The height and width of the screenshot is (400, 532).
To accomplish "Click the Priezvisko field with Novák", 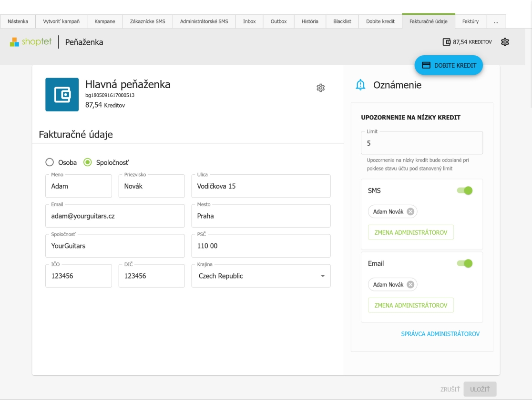I will 152,186.
